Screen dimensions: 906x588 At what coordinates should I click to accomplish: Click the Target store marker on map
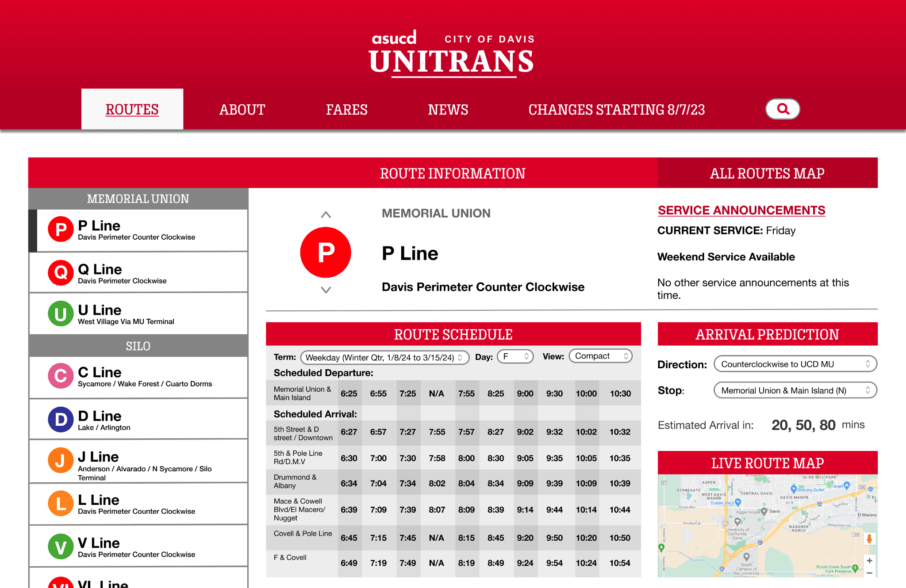(847, 485)
